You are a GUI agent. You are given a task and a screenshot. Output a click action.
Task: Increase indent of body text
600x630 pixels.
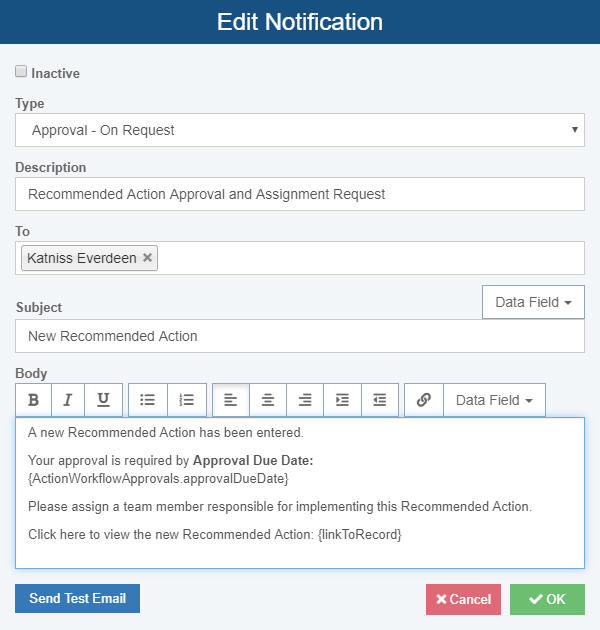[343, 400]
